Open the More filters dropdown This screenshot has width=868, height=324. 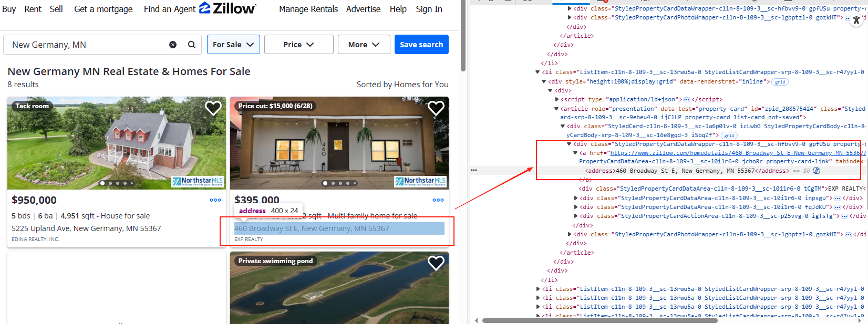pyautogui.click(x=364, y=45)
